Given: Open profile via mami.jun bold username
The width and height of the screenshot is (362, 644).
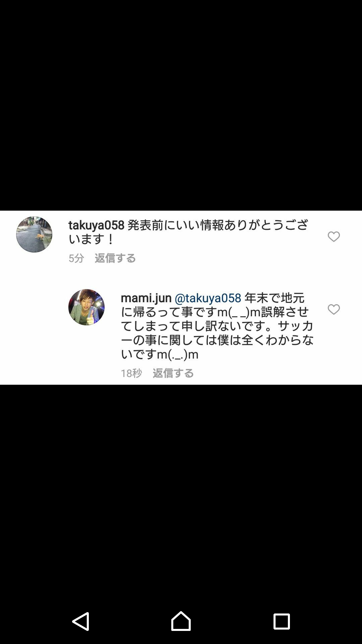Looking at the screenshot, I should (146, 298).
